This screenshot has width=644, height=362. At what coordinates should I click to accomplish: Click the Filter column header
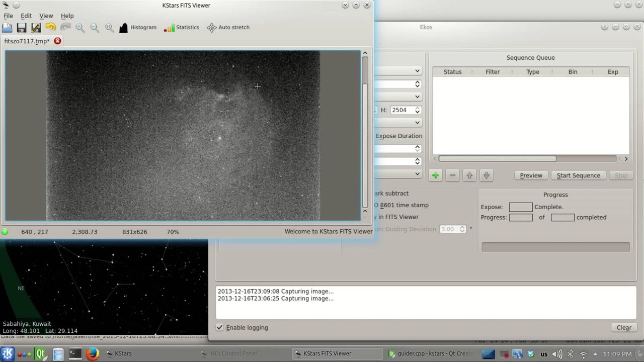pos(493,72)
